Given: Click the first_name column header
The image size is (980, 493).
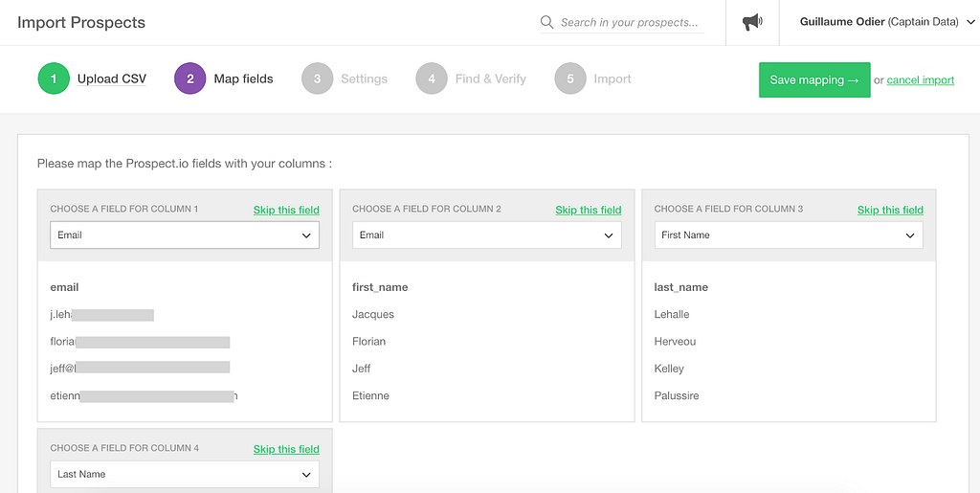Looking at the screenshot, I should point(380,287).
